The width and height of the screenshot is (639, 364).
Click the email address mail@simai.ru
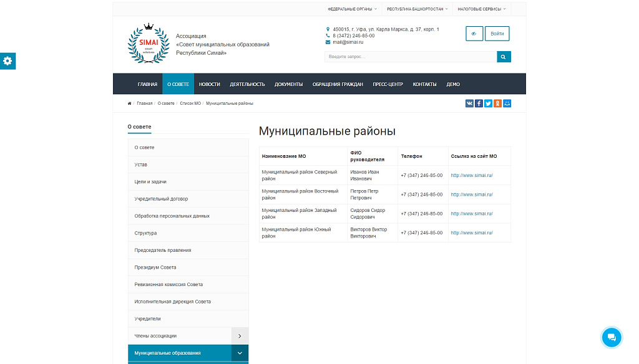[x=348, y=42]
